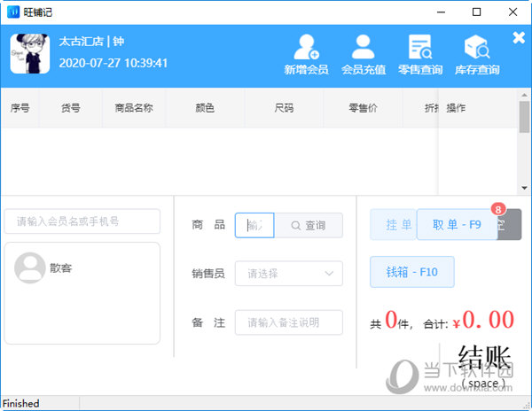Open 零售查询 retail query

click(420, 55)
